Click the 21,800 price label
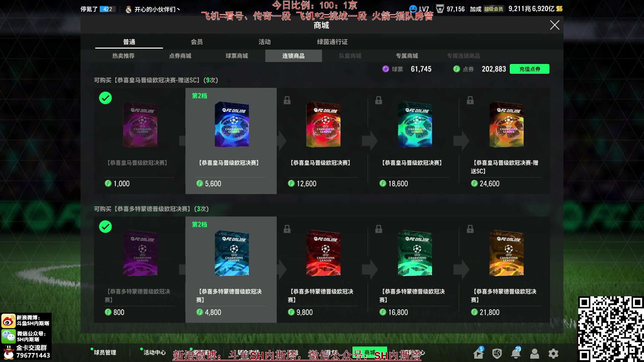Image resolution: width=644 pixels, height=362 pixels. 490,312
